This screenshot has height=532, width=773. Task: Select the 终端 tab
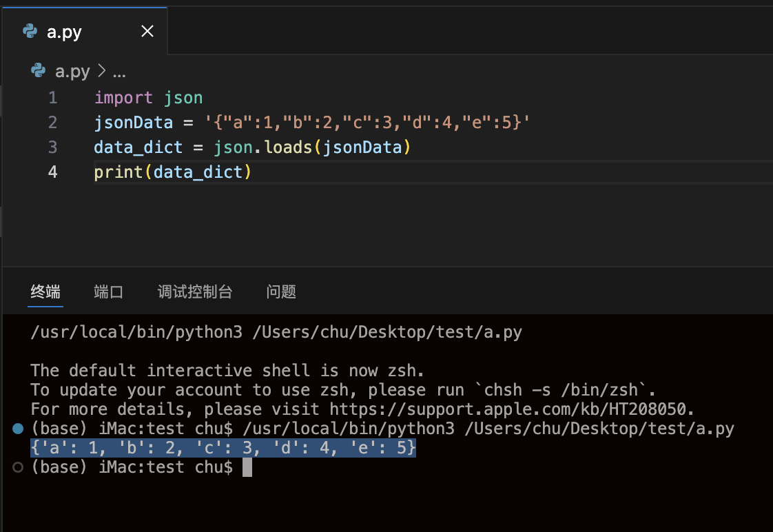[45, 291]
